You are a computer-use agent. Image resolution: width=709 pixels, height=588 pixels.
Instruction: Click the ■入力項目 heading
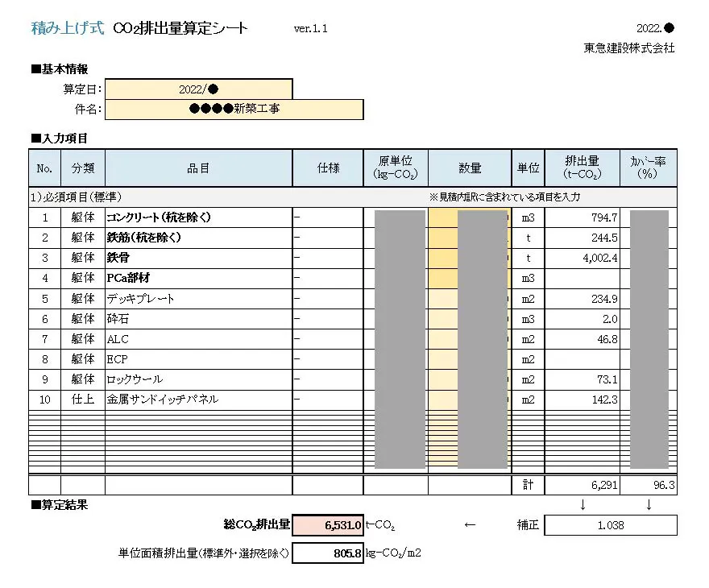click(60, 139)
